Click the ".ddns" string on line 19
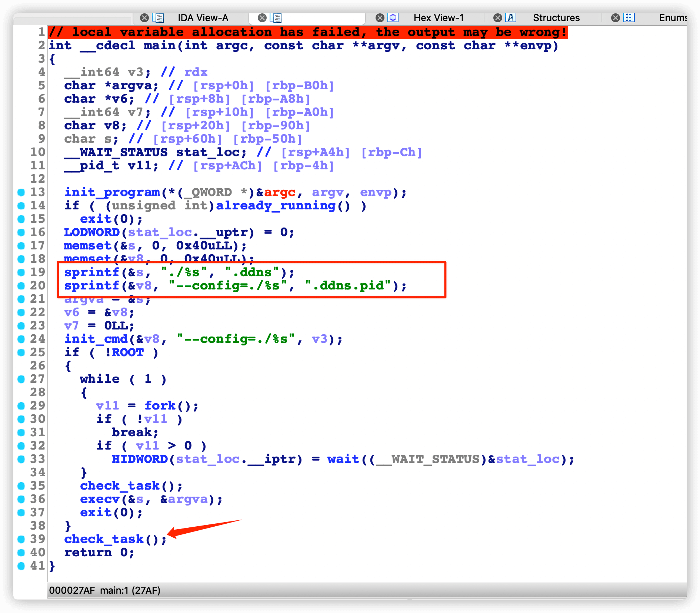Image resolution: width=700 pixels, height=613 pixels. point(252,272)
